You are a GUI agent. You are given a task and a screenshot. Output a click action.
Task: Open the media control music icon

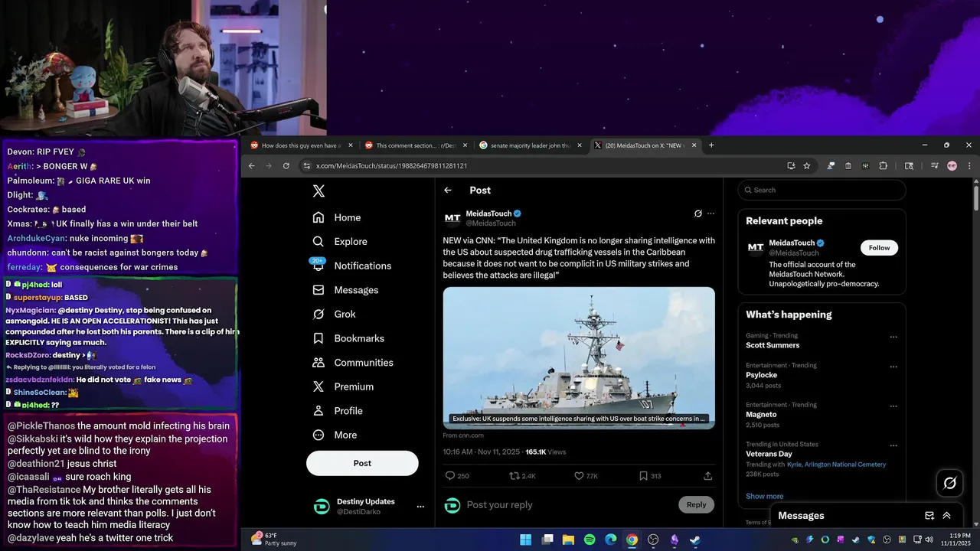click(935, 165)
